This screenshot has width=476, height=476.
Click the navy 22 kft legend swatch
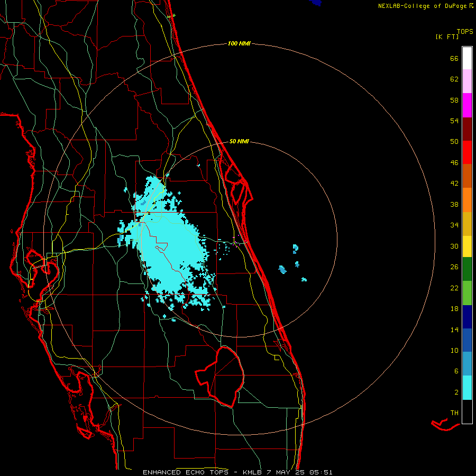[x=467, y=317]
